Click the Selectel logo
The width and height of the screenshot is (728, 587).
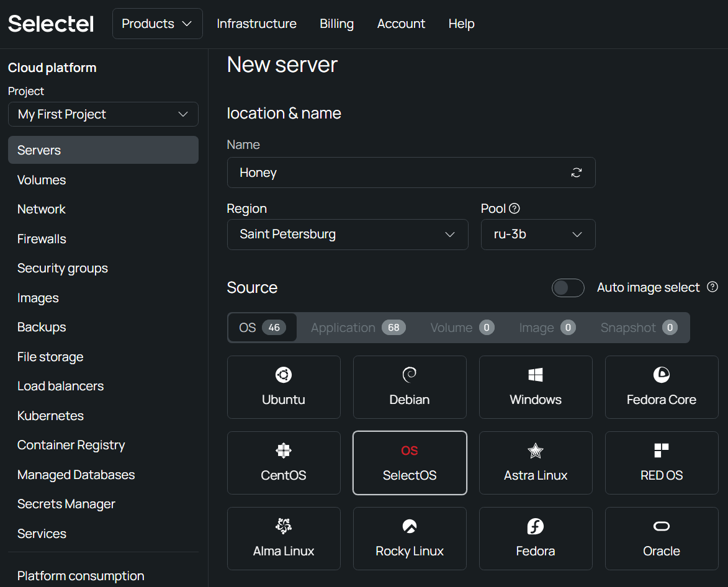pyautogui.click(x=51, y=24)
